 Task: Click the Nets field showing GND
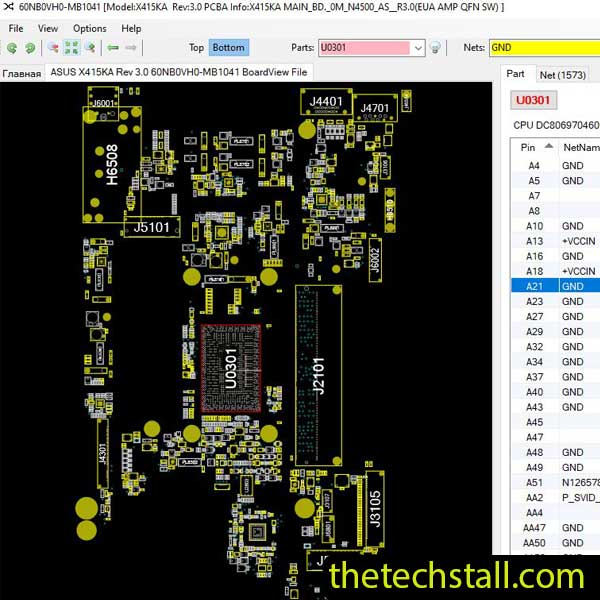click(x=545, y=48)
